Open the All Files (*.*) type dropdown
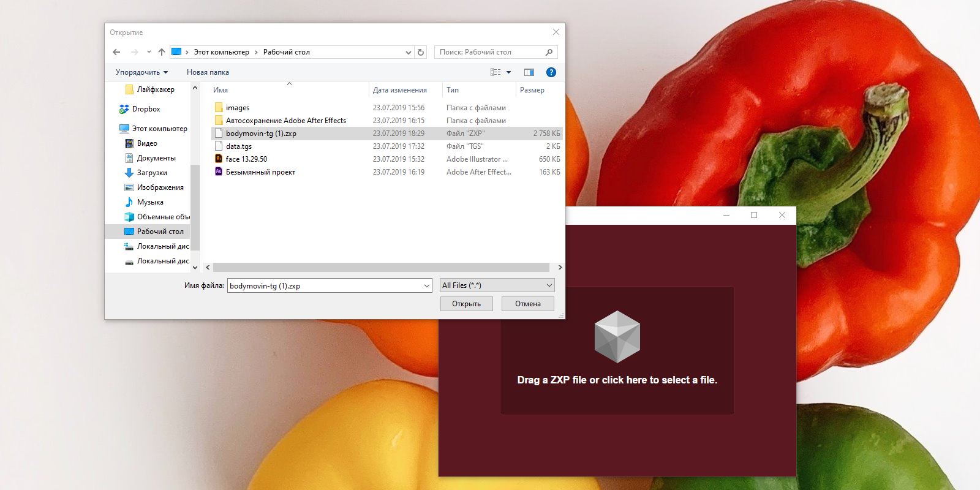Viewport: 980px width, 490px height. pyautogui.click(x=497, y=285)
